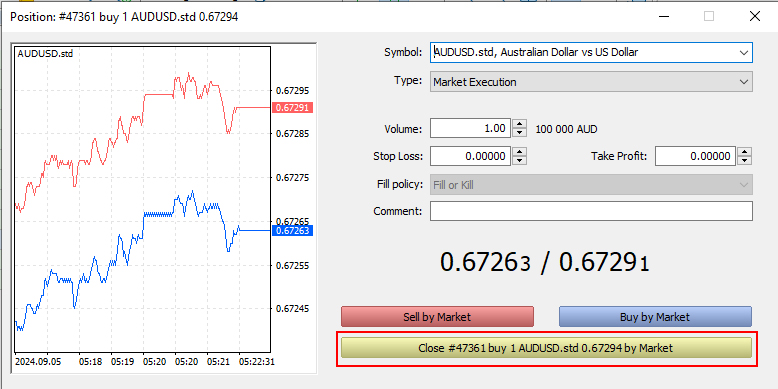This screenshot has height=389, width=778.
Task: Close position #47361 by Market
Action: tap(546, 348)
